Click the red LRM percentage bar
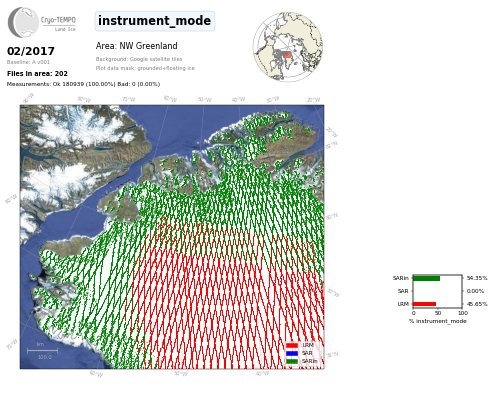Viewport: 492px width, 410px height. pyautogui.click(x=425, y=304)
